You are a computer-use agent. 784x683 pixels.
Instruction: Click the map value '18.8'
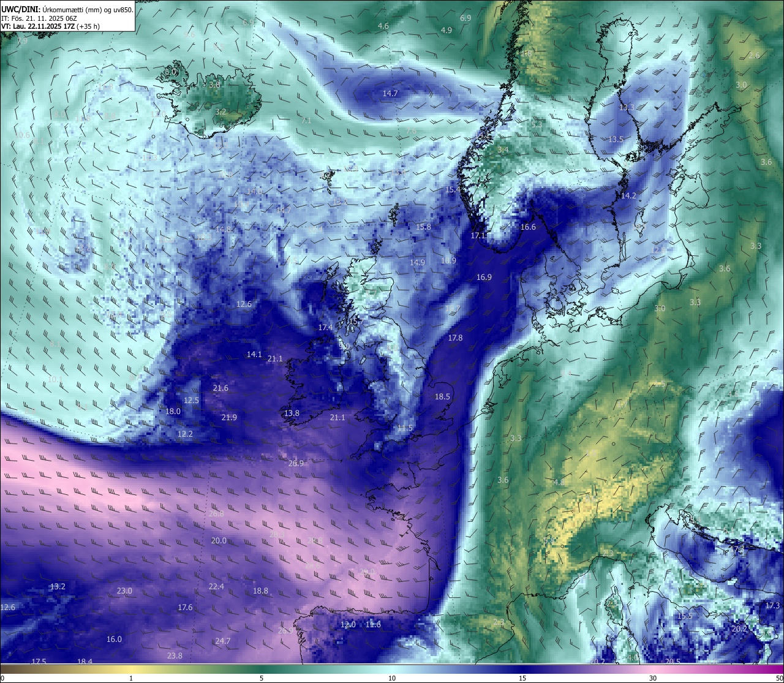coord(260,591)
